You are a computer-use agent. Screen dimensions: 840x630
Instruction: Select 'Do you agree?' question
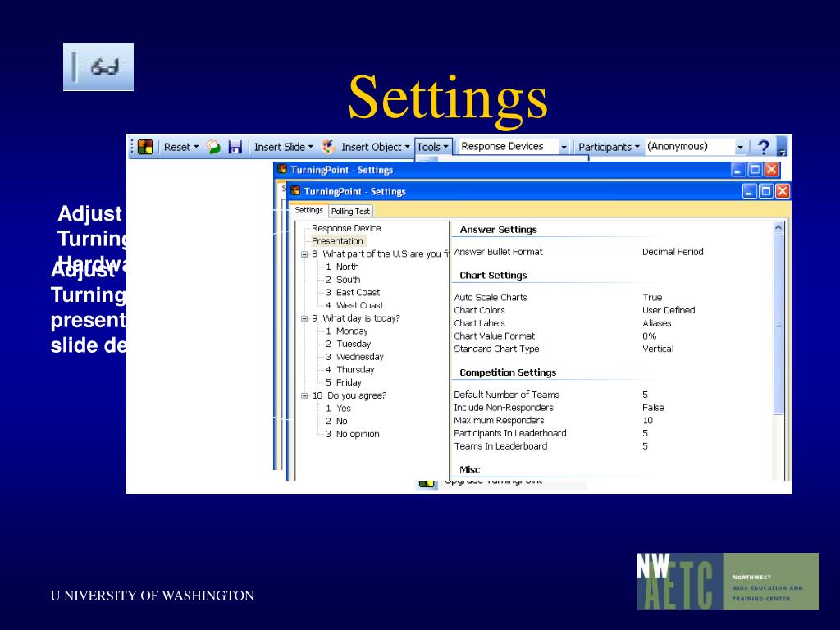pos(349,395)
